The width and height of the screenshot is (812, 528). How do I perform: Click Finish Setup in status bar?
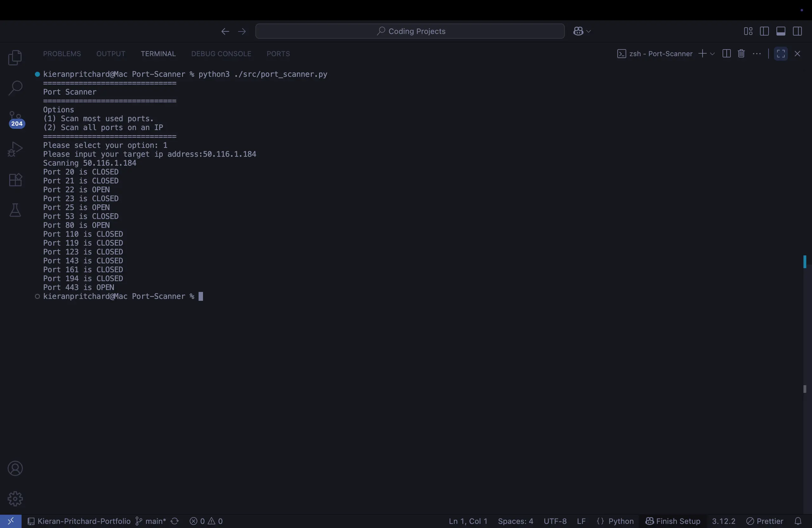tap(672, 521)
